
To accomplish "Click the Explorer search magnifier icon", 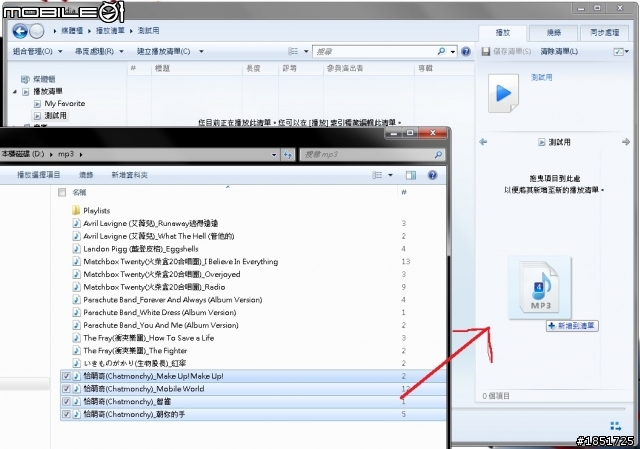I will point(438,155).
